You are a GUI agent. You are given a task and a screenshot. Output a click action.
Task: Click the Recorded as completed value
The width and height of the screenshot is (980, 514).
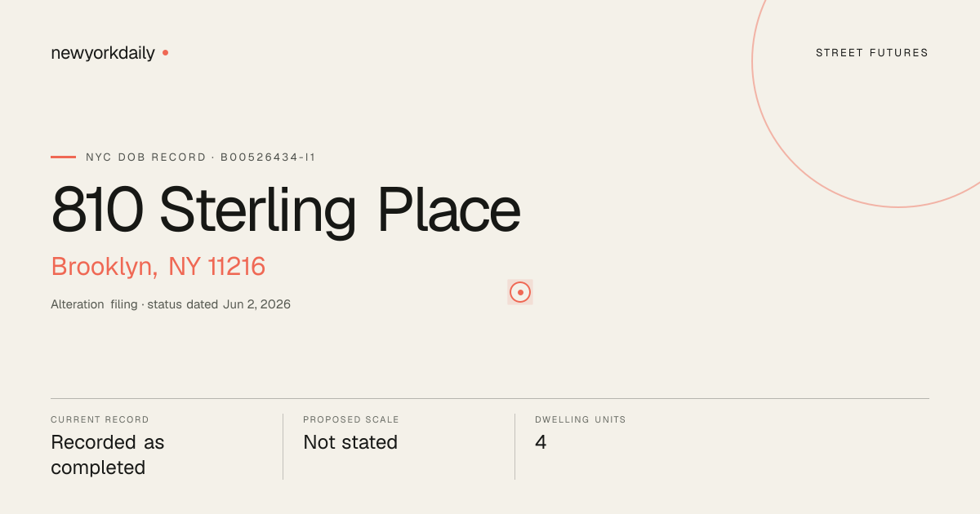pos(108,454)
